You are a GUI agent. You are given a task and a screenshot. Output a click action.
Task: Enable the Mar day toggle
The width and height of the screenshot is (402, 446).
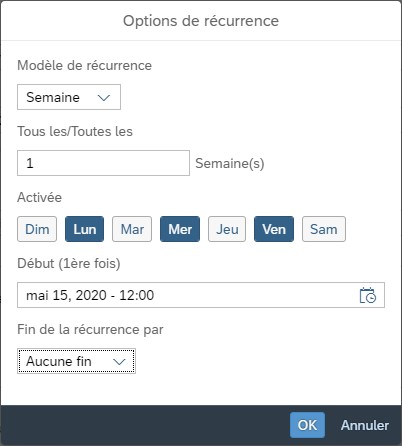pos(132,229)
